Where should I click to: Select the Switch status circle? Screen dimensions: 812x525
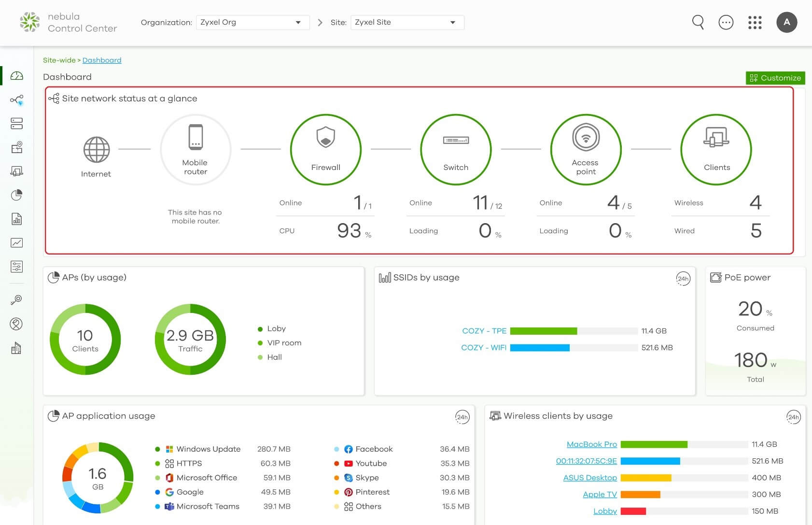click(456, 149)
